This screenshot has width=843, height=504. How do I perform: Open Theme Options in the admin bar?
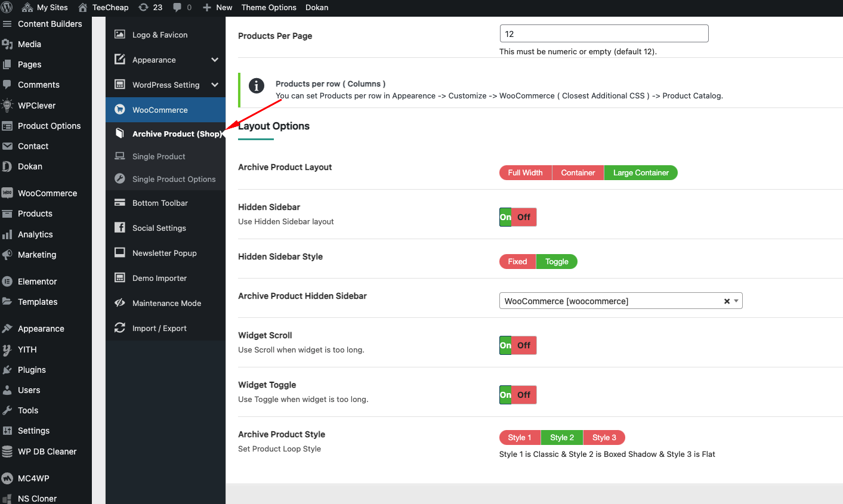(x=268, y=7)
